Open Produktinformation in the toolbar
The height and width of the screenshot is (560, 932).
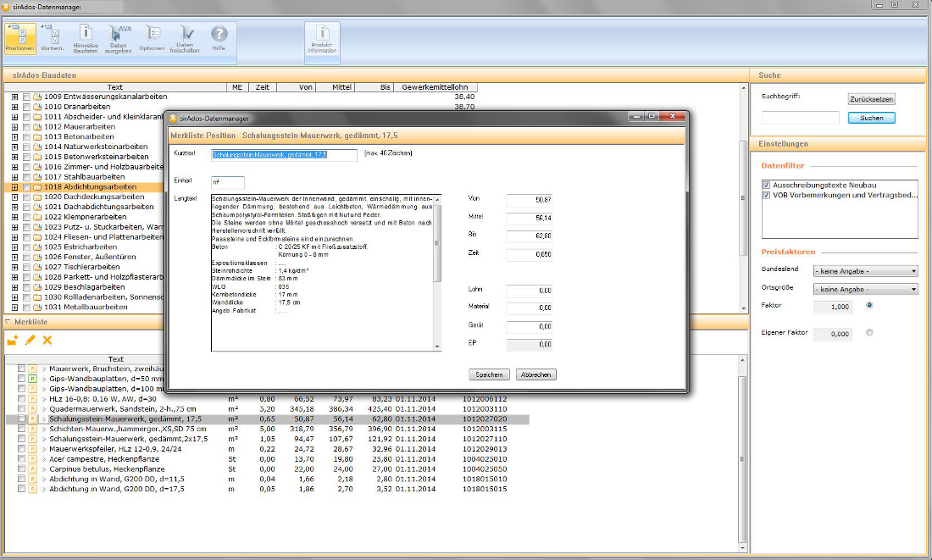(322, 39)
